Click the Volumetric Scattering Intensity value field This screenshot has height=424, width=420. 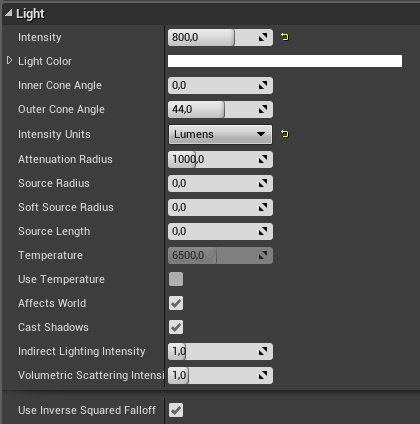click(x=220, y=375)
